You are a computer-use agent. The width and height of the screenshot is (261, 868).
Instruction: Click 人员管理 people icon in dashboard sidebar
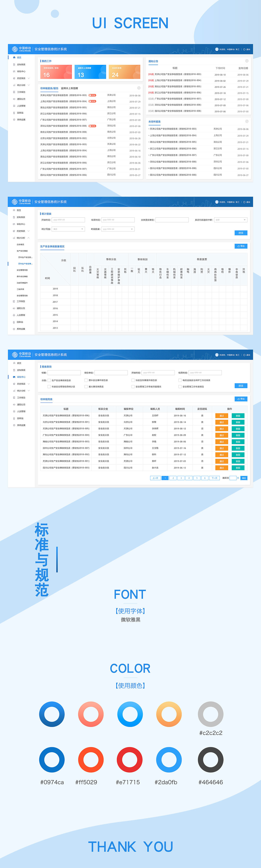point(14,106)
